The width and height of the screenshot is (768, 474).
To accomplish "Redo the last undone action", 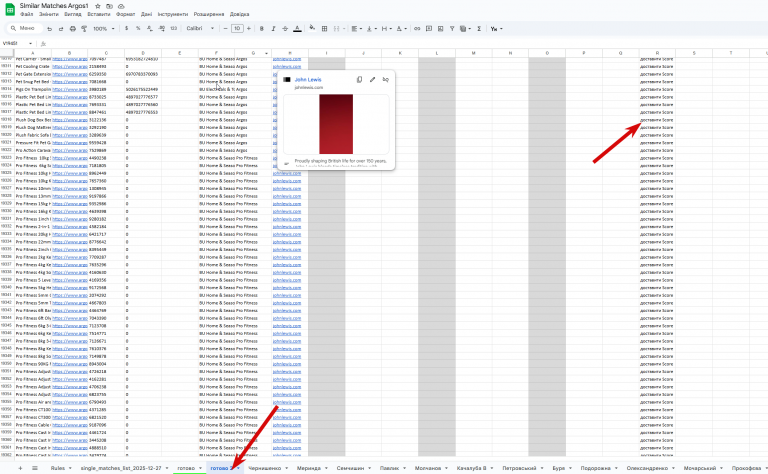I will tap(61, 28).
